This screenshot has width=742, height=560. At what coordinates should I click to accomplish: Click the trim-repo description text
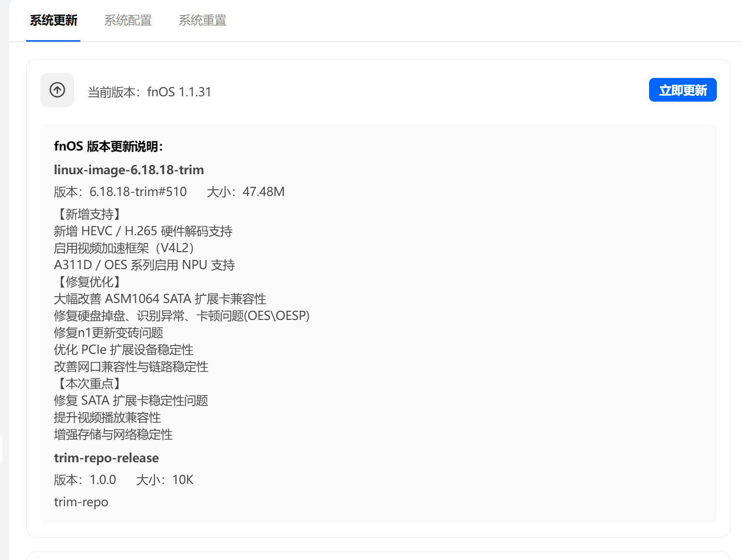pos(81,502)
